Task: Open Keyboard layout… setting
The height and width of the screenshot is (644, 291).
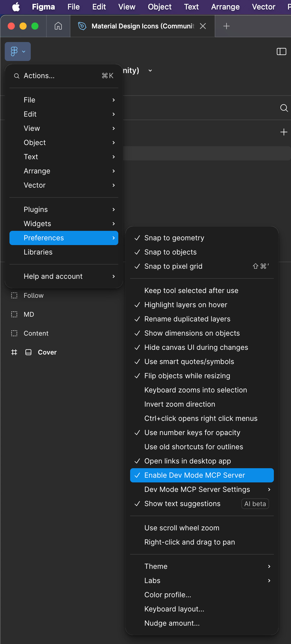Action: (202, 609)
